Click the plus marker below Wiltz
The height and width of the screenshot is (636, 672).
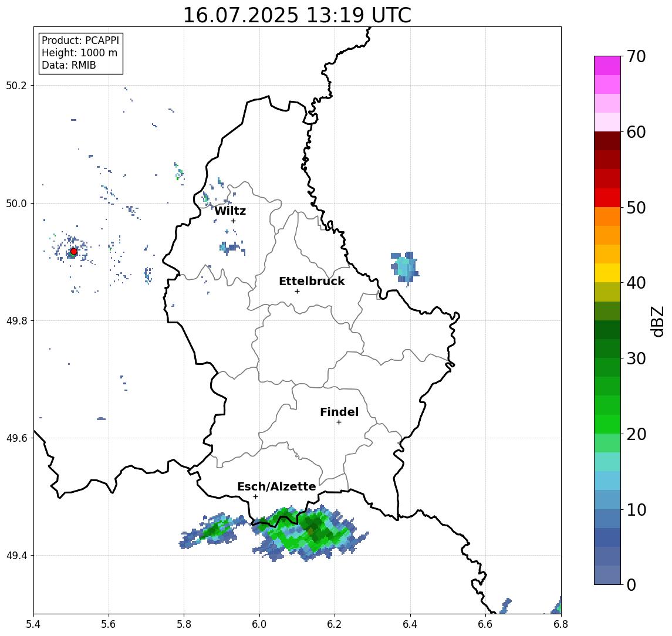pyautogui.click(x=233, y=221)
